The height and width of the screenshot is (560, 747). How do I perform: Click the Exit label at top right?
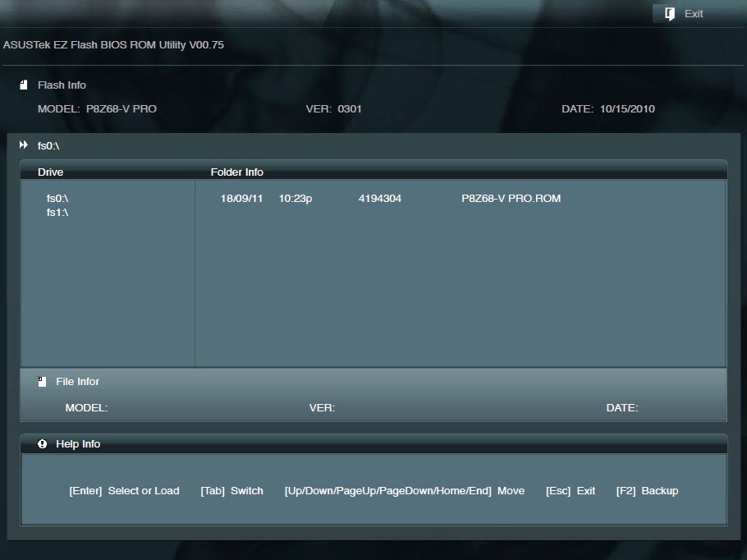(694, 14)
